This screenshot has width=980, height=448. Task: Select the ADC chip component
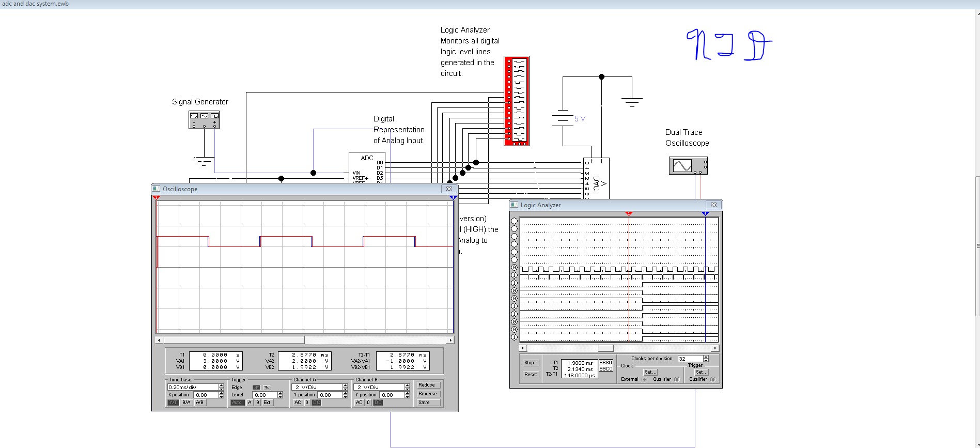click(367, 167)
